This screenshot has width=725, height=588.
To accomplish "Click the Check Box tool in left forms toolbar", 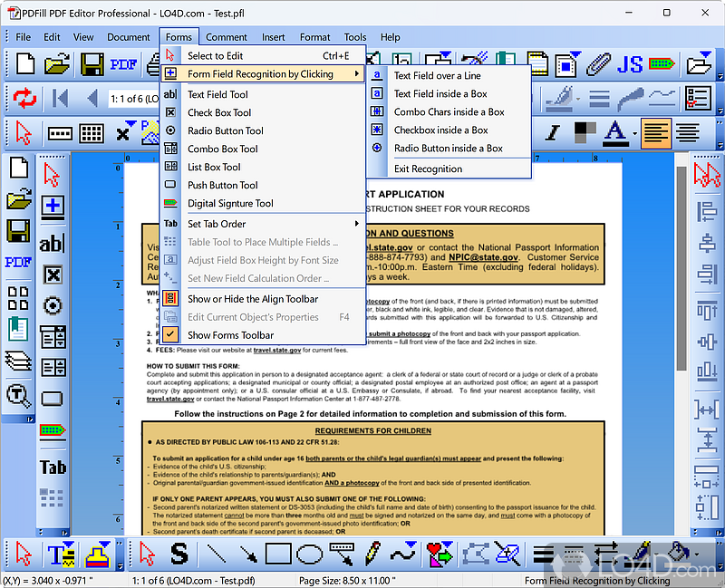I will click(53, 275).
